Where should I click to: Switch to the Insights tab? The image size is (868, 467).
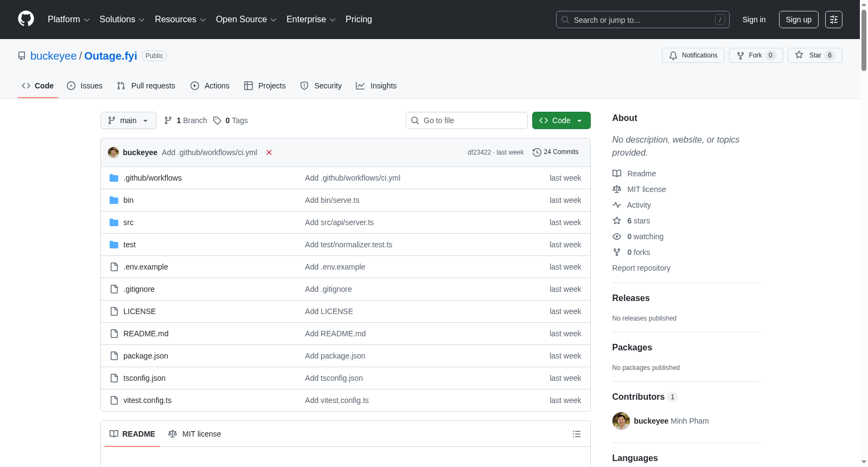tap(376, 86)
